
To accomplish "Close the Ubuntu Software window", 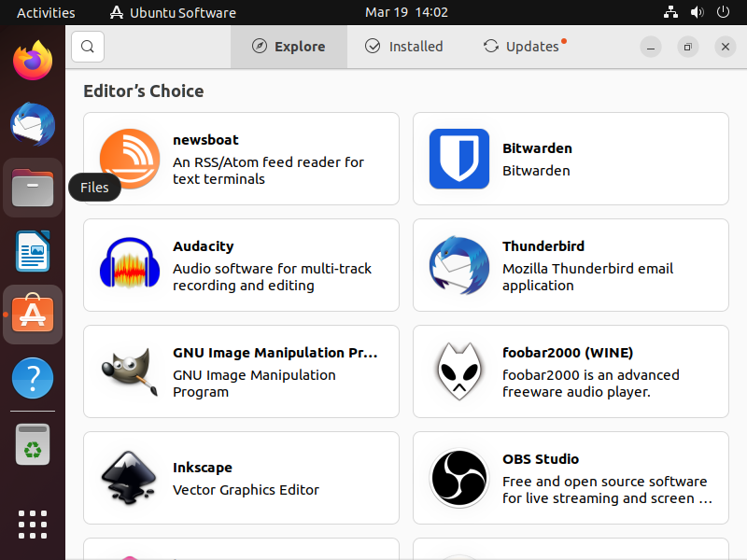I will point(726,47).
